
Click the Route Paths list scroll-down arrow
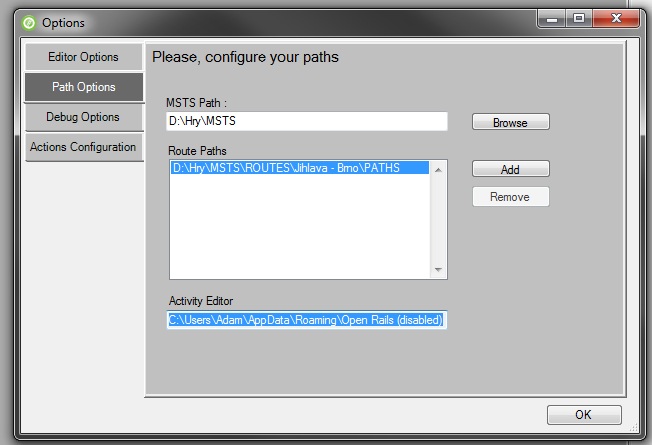438,269
